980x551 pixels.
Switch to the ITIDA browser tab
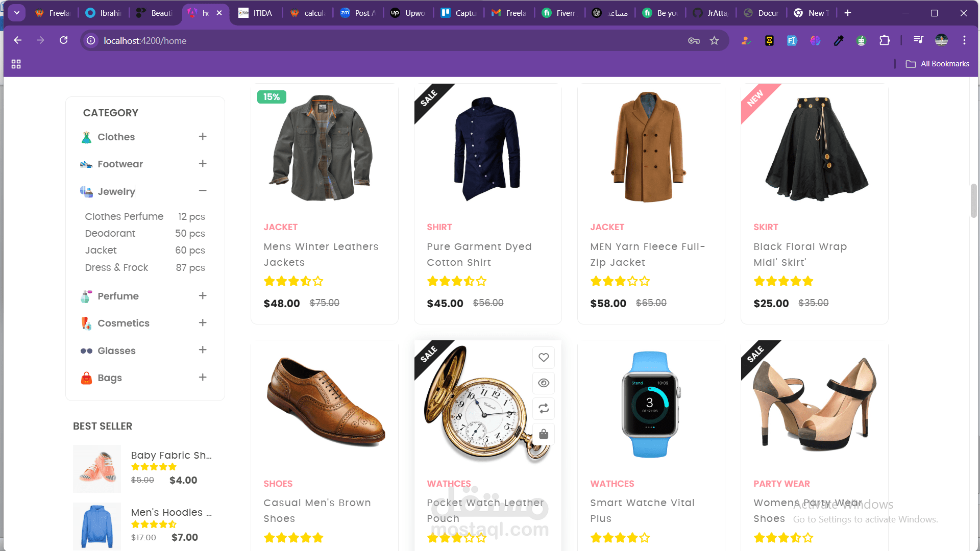(257, 13)
